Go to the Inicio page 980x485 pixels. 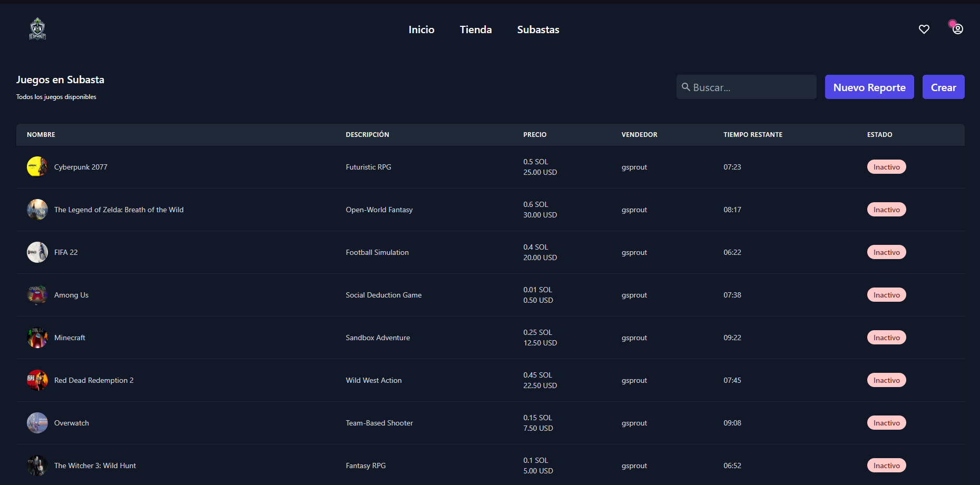pos(422,29)
